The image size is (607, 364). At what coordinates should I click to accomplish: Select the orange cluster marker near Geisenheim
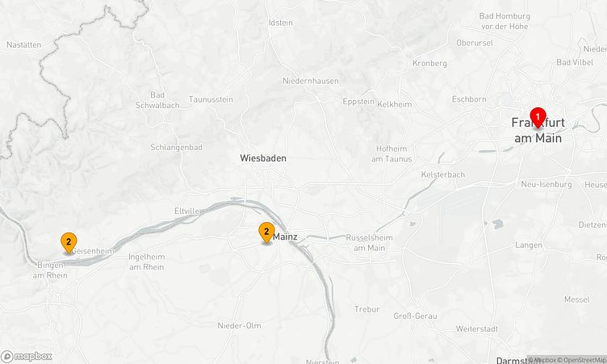tap(69, 242)
